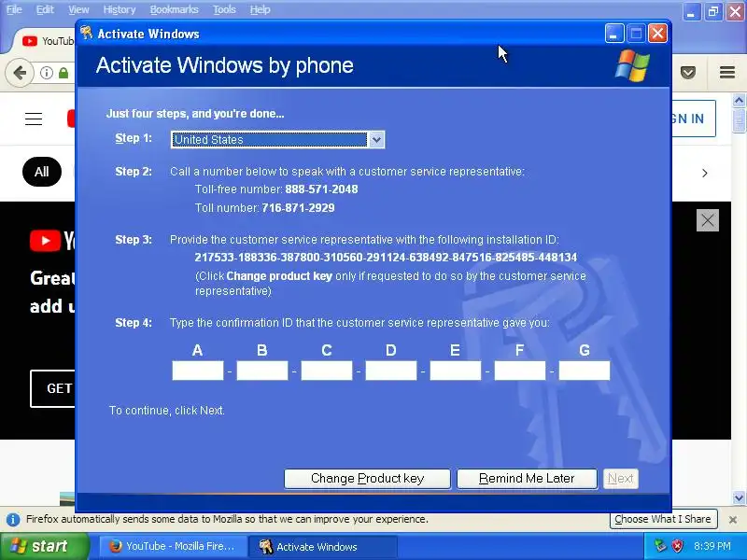Click the Windows start button

pyautogui.click(x=44, y=546)
